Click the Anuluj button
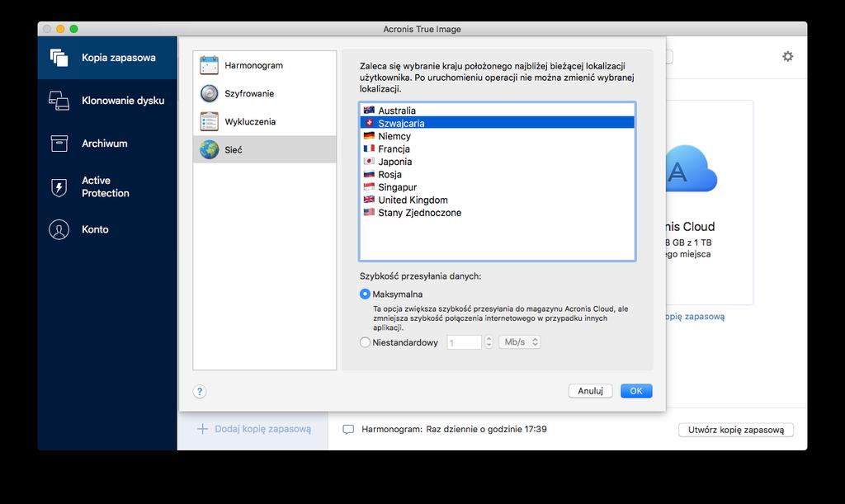845x504 pixels. [x=590, y=391]
